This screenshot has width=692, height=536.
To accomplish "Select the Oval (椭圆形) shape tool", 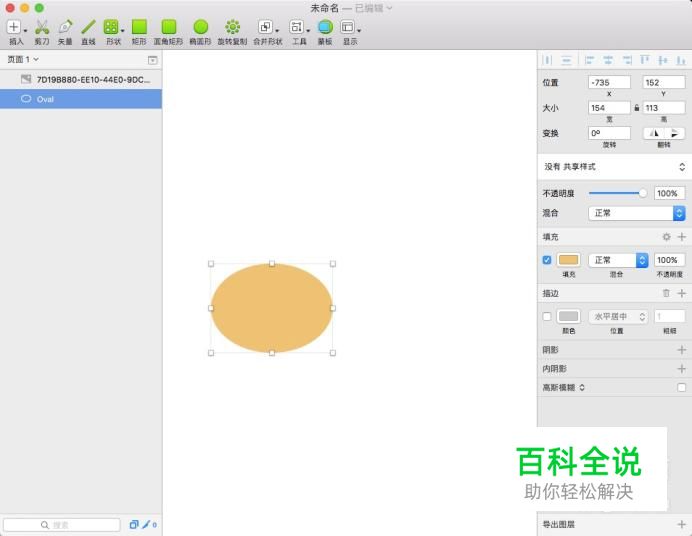I will click(200, 27).
